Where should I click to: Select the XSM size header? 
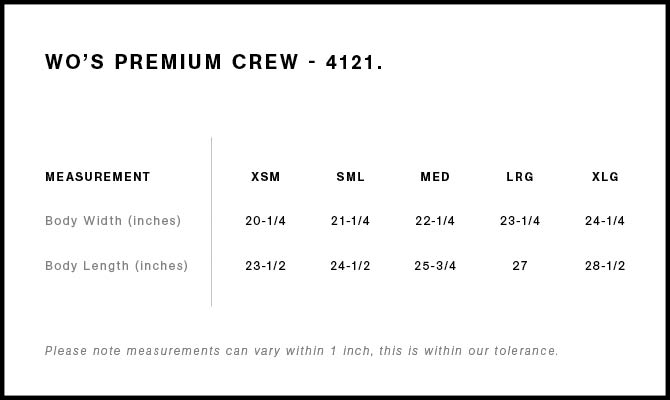pyautogui.click(x=265, y=177)
